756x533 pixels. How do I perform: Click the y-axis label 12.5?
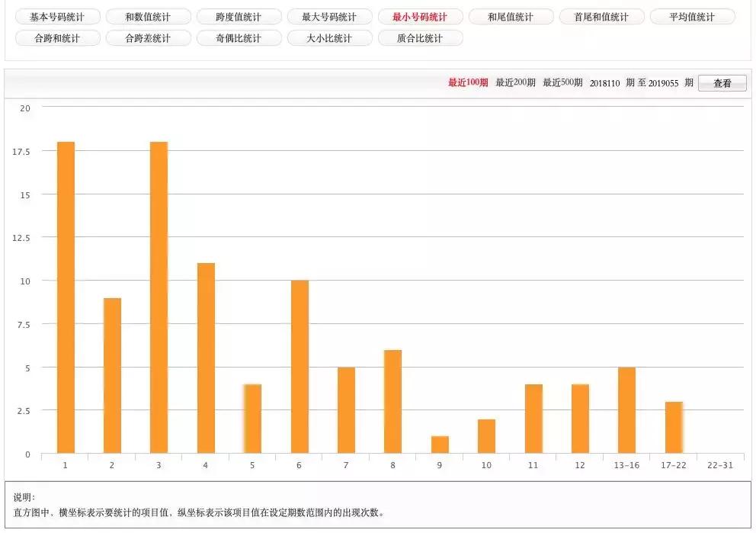pos(21,238)
